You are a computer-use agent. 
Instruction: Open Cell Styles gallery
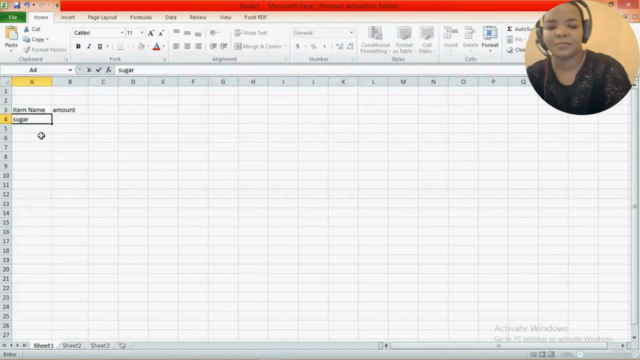[x=427, y=40]
